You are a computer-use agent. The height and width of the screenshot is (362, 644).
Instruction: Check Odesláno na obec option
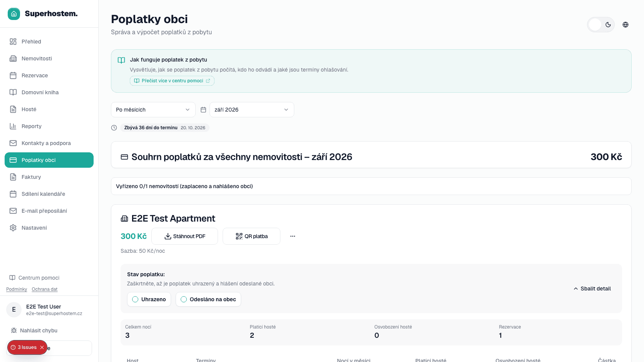tap(208, 299)
